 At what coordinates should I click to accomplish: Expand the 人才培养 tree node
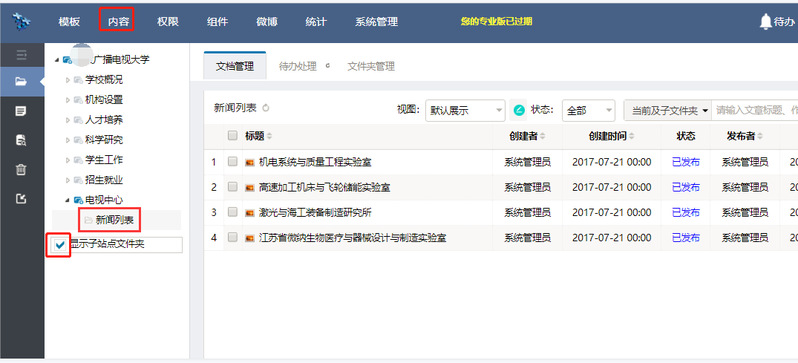point(68,120)
